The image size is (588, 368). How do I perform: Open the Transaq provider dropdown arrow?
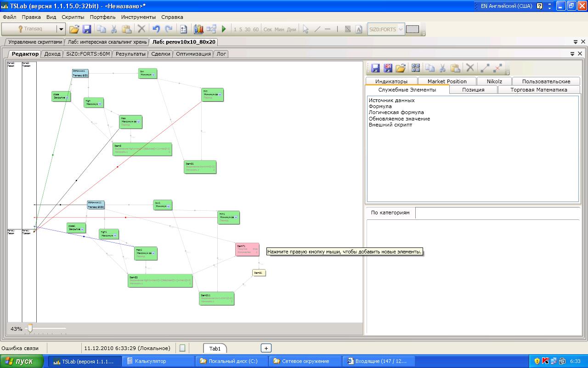(61, 29)
